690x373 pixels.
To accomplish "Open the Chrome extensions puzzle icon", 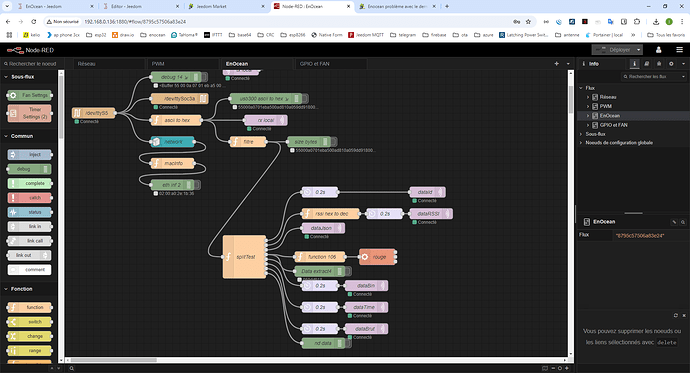I will pyautogui.click(x=637, y=22).
